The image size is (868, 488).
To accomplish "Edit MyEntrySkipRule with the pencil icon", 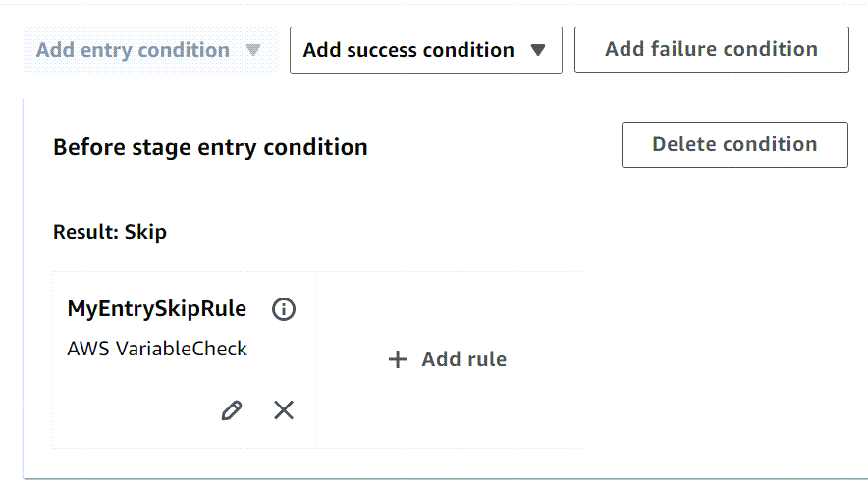I will (x=232, y=410).
